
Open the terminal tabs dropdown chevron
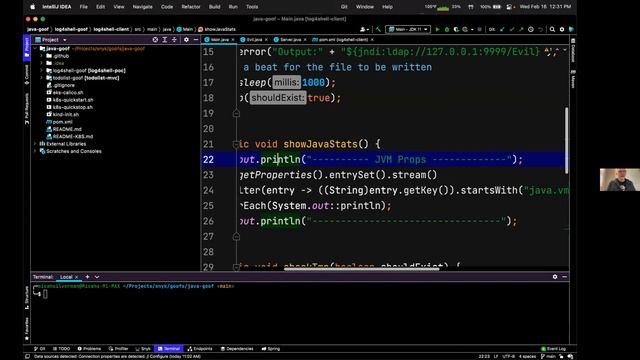point(97,277)
